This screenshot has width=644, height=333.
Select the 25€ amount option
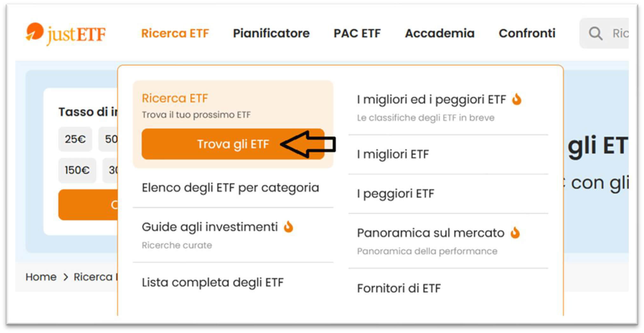click(75, 139)
